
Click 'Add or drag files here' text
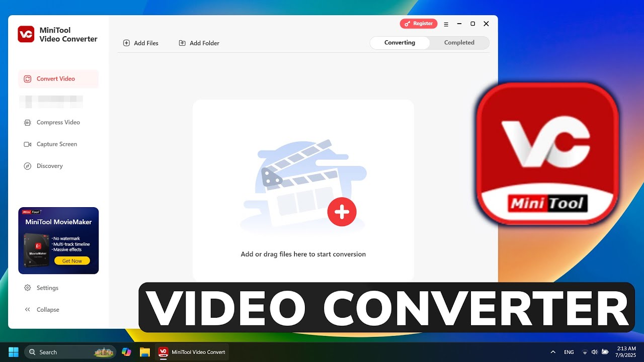303,254
